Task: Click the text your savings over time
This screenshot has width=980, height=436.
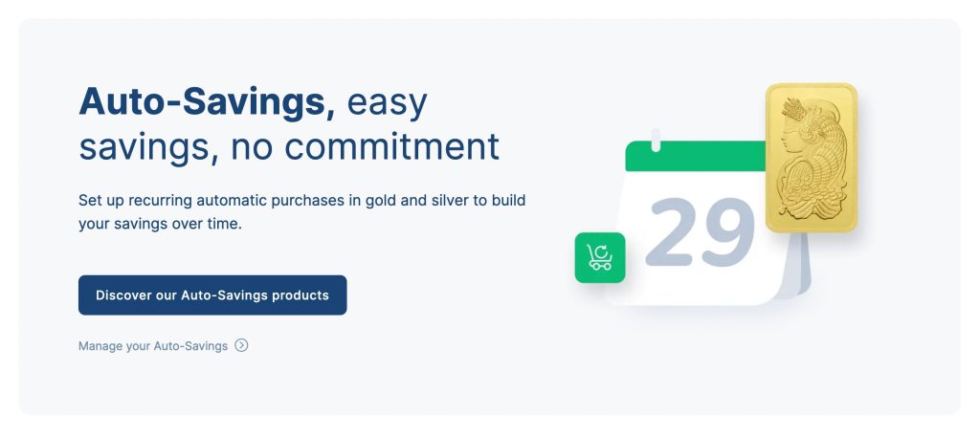Action: [x=159, y=224]
